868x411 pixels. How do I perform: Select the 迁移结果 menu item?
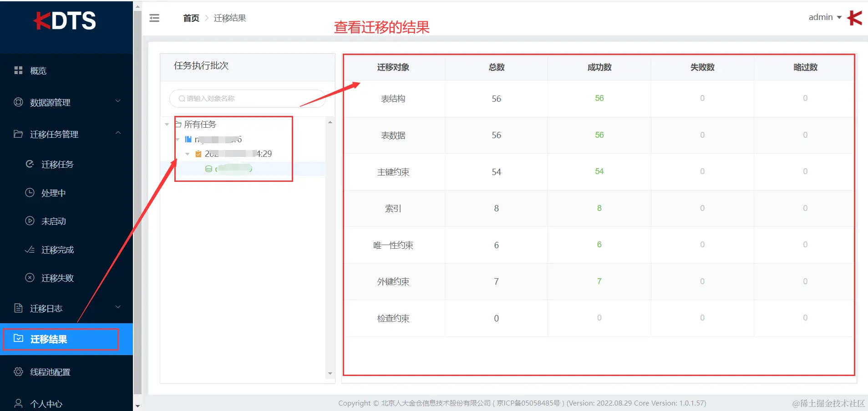[x=66, y=339]
